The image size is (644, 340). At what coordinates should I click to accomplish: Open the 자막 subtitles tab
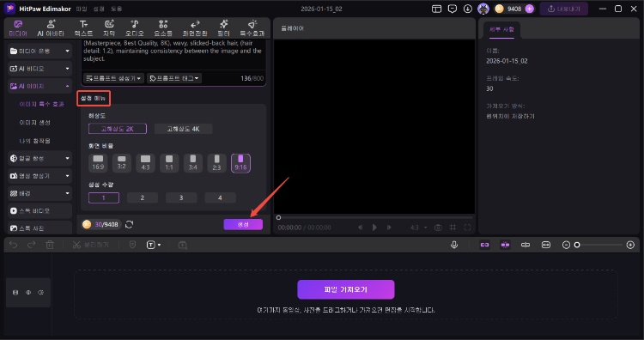coord(109,28)
